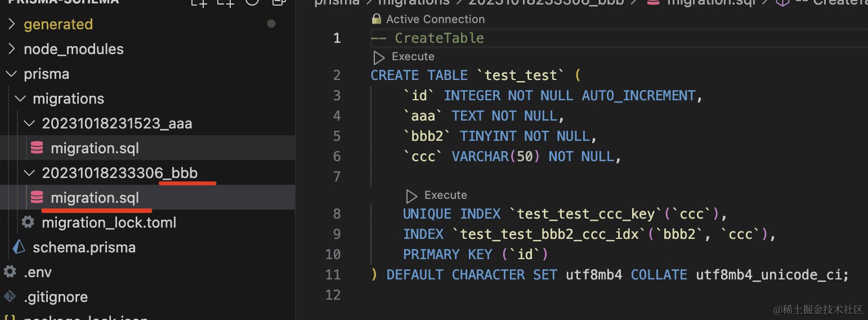Click the Active Connection label
Image resolution: width=868 pixels, height=320 pixels.
(435, 19)
